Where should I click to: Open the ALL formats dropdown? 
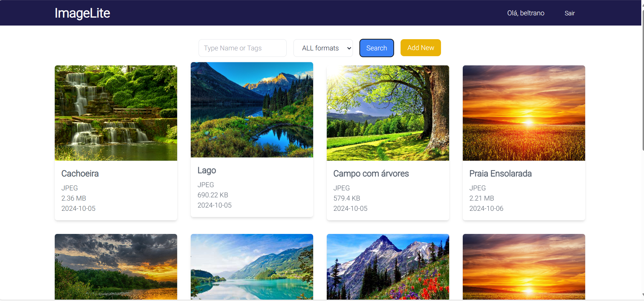323,48
